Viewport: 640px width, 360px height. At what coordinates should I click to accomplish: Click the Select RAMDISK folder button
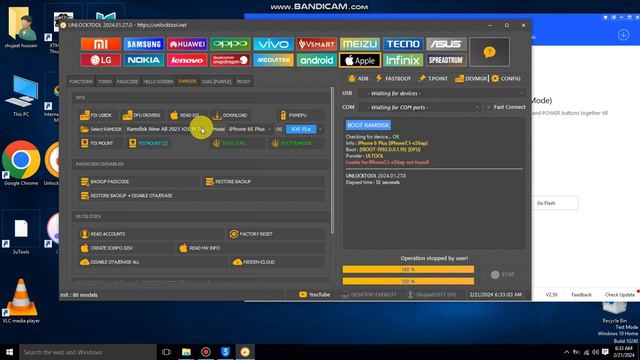point(101,129)
